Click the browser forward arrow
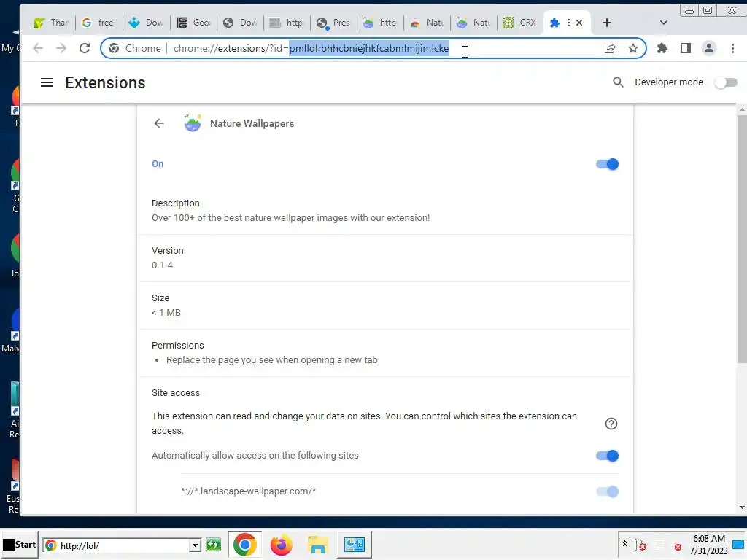 (x=61, y=48)
